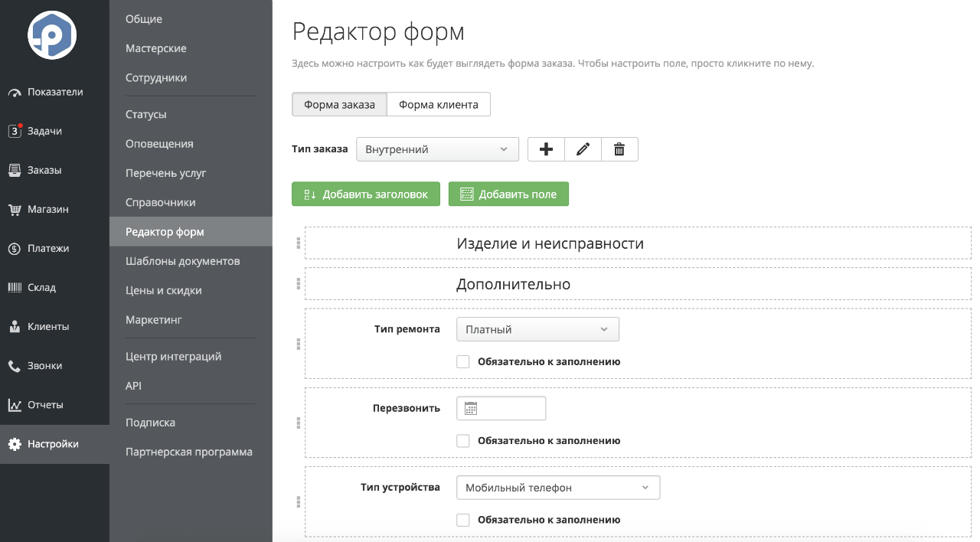Edit order type with pencil icon

coord(583,149)
